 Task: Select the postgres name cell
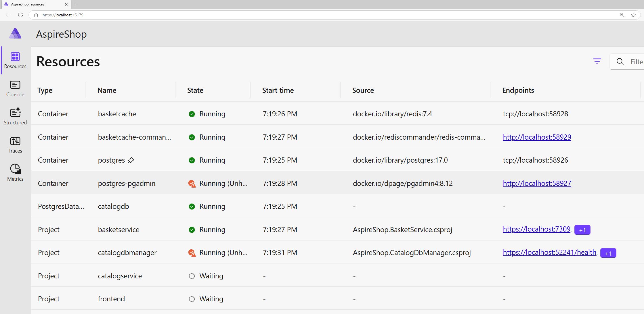click(x=111, y=160)
